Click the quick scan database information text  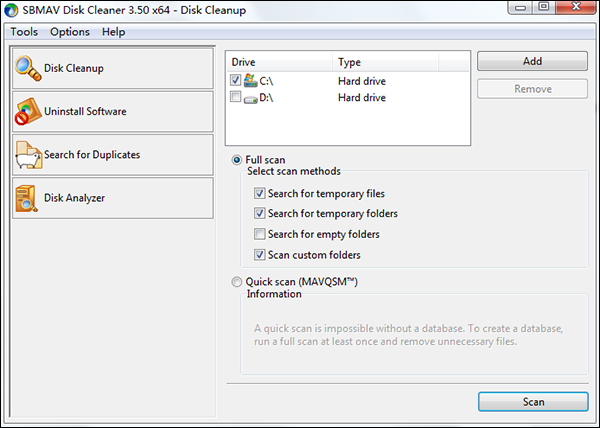point(408,335)
